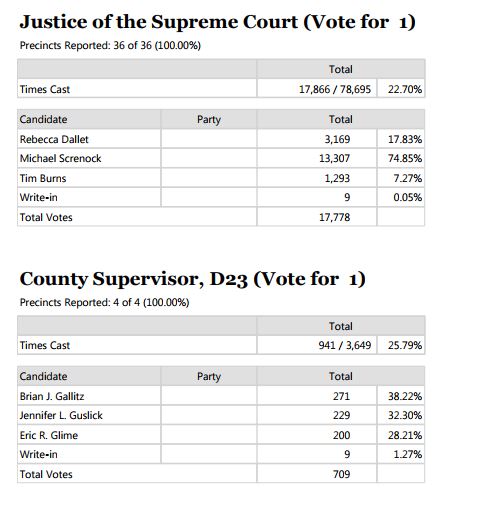Viewport: 502px width, 516px height.
Task: Click the Precincts Reported: 4 of 4 text
Action: coord(104,302)
